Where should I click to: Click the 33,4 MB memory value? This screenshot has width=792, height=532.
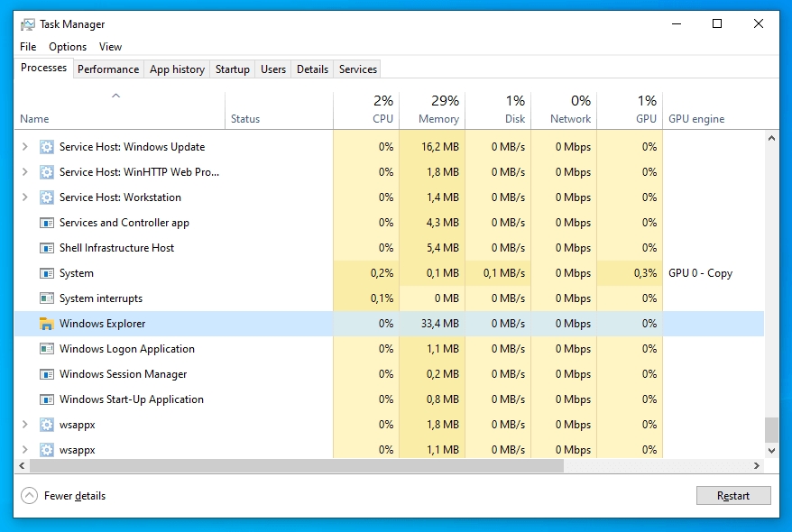click(x=440, y=324)
